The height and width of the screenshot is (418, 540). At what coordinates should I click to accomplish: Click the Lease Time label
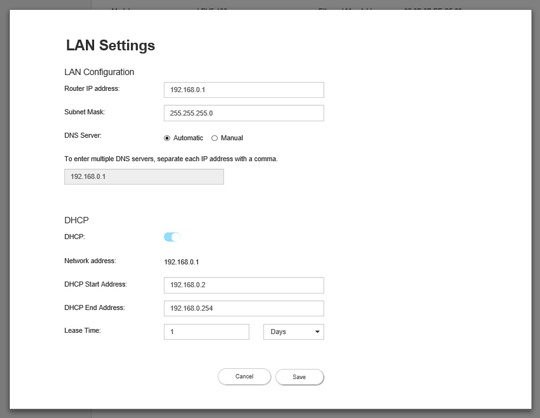click(x=83, y=331)
